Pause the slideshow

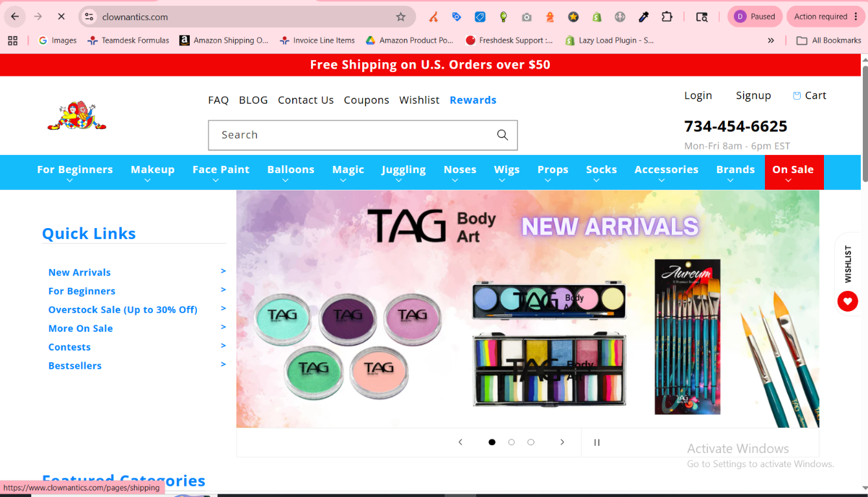[x=597, y=442]
